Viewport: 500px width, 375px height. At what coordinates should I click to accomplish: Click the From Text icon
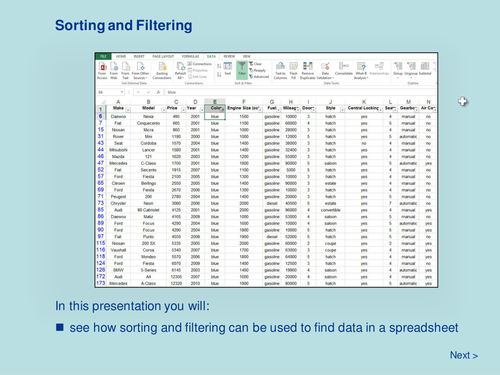(125, 71)
